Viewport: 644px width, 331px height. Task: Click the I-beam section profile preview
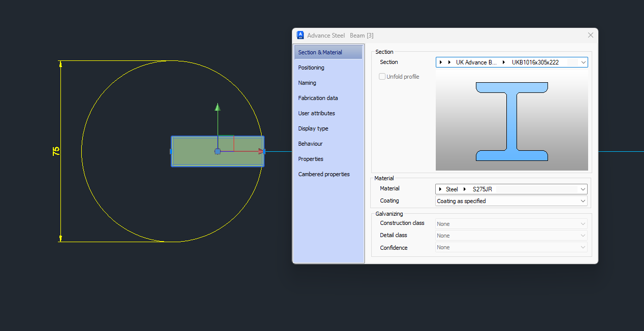(511, 121)
